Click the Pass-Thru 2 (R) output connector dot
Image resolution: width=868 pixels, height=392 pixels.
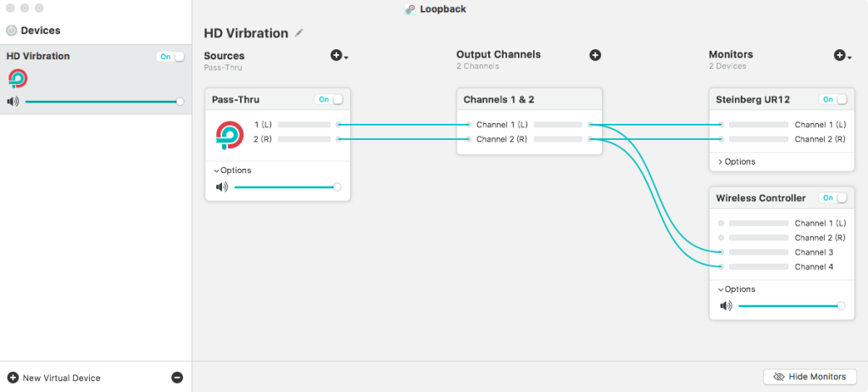click(339, 139)
